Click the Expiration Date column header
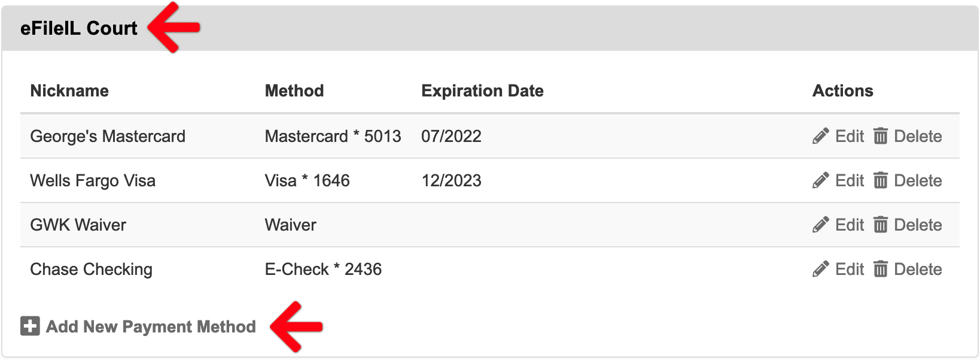The image size is (980, 360). point(482,90)
